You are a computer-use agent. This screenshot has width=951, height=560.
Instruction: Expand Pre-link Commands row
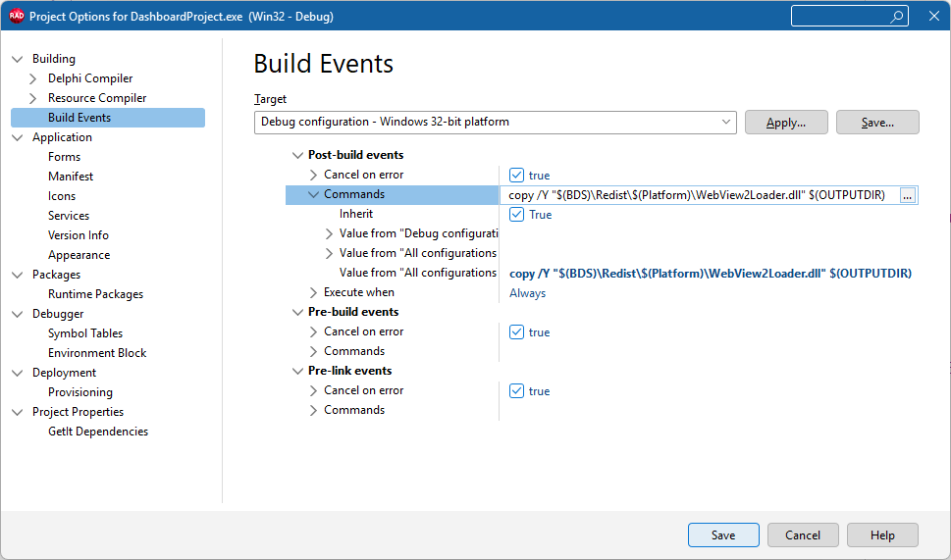pos(313,410)
